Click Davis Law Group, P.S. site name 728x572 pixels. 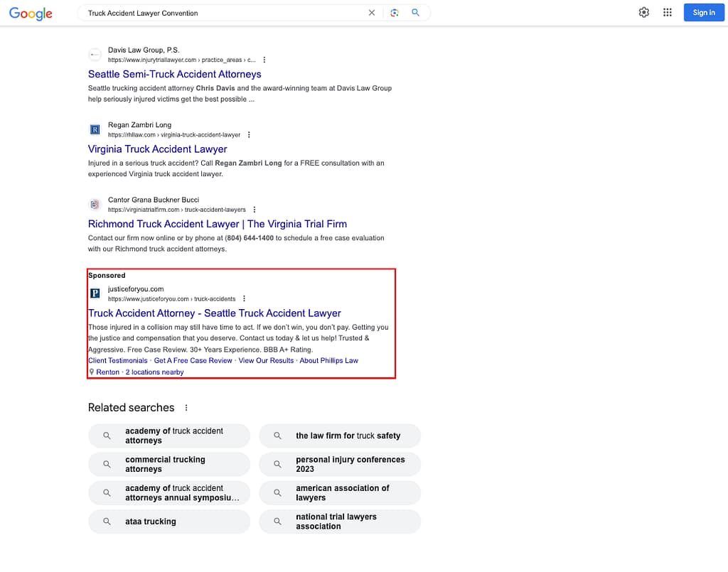coord(144,50)
